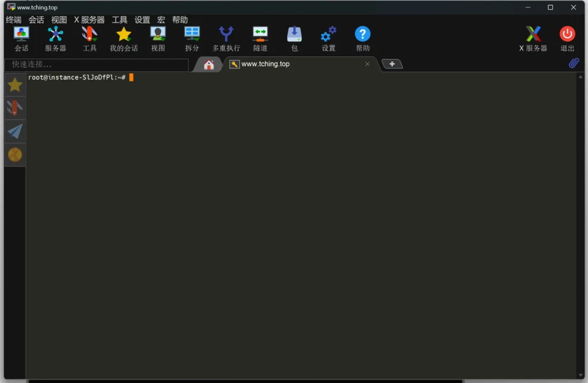Add a new tab with plus button
The height and width of the screenshot is (383, 588).
pos(392,64)
